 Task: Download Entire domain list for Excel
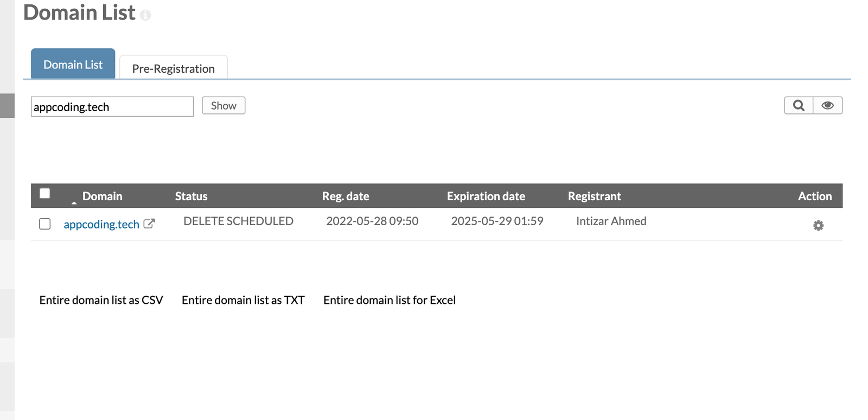click(x=390, y=300)
